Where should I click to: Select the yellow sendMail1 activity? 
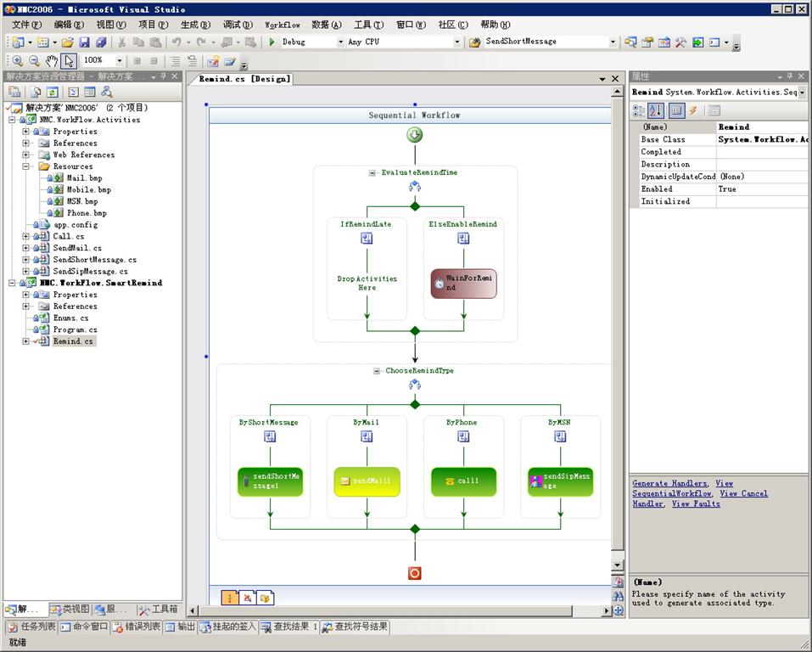coord(367,481)
